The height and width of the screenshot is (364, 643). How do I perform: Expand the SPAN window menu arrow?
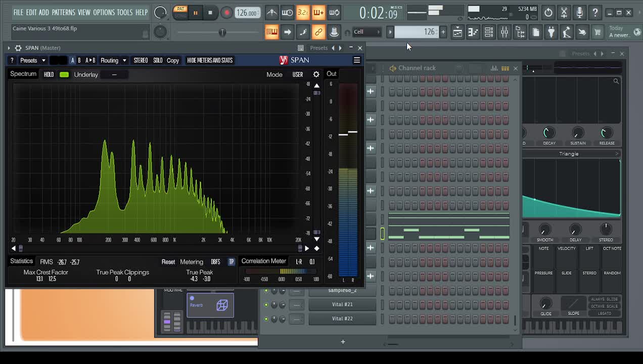[x=9, y=48]
